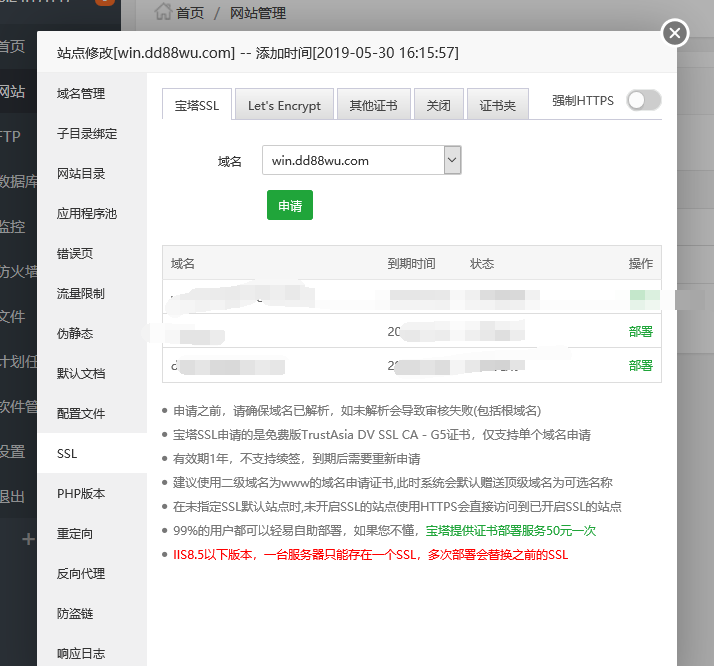This screenshot has height=666, width=714.
Task: Switch to the 宝塔SSL tab
Action: click(x=197, y=105)
